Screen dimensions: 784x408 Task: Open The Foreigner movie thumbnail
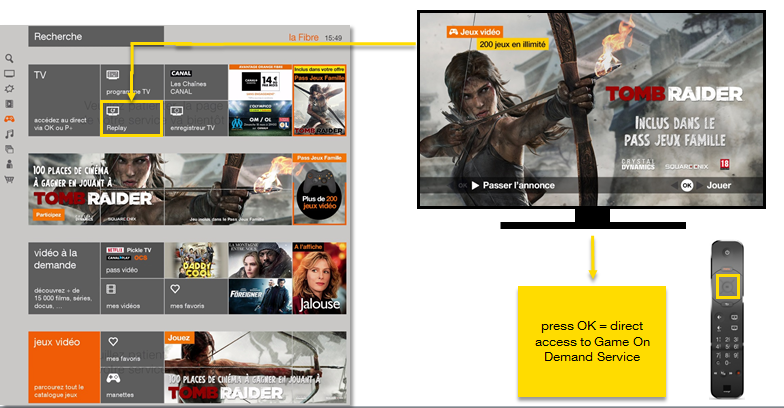(x=260, y=296)
